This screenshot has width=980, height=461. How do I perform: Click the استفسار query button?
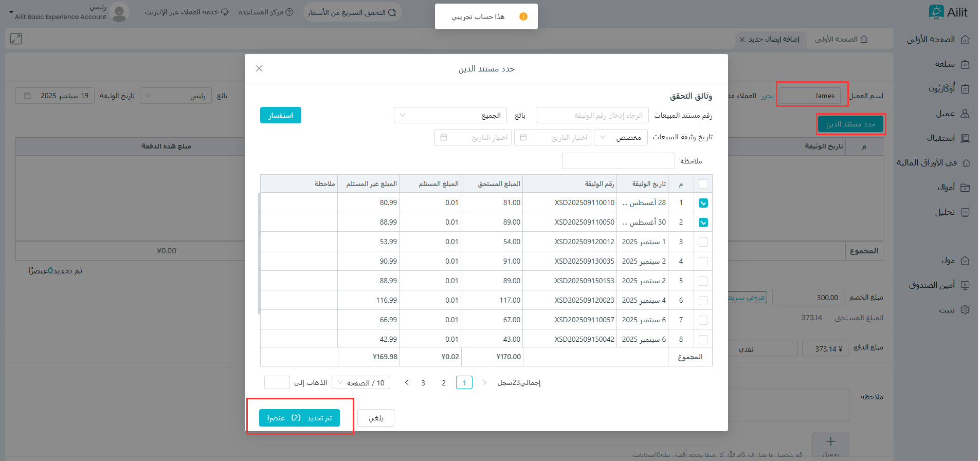(280, 115)
